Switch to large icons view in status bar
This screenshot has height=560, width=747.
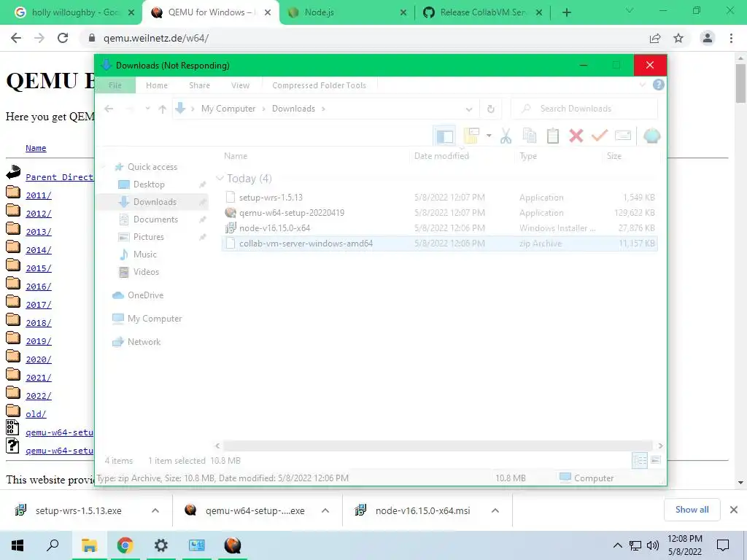point(656,460)
